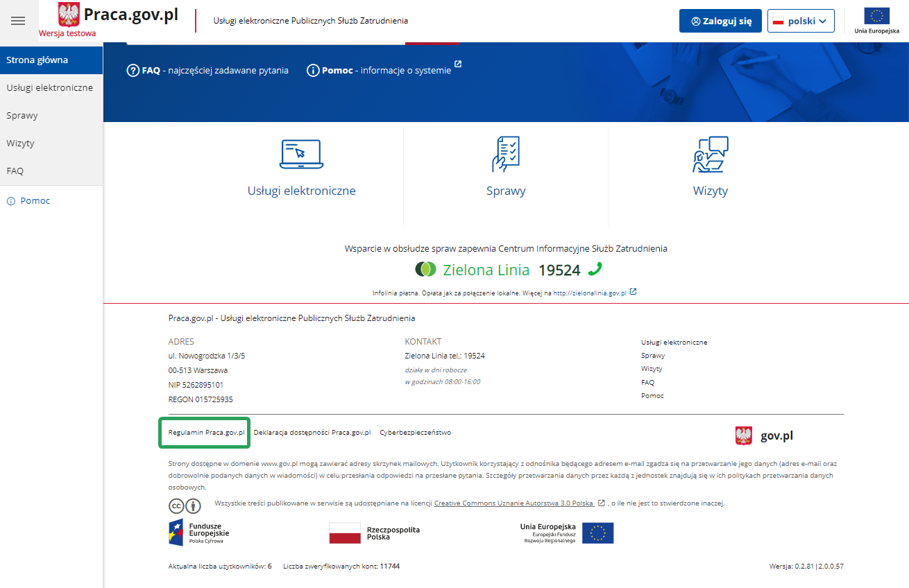The image size is (909, 588).
Task: Open the Wizyty tile label
Action: tap(711, 191)
